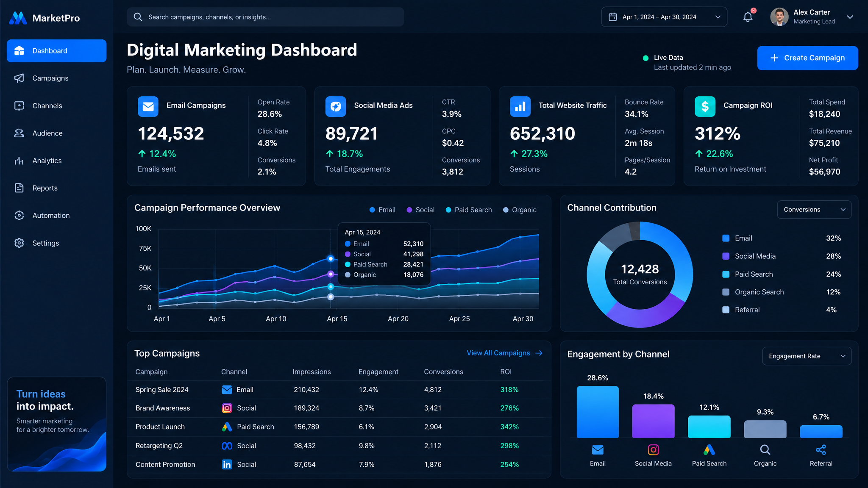Click the Google Ads icon under engagement chart
The width and height of the screenshot is (868, 488).
pos(709,449)
